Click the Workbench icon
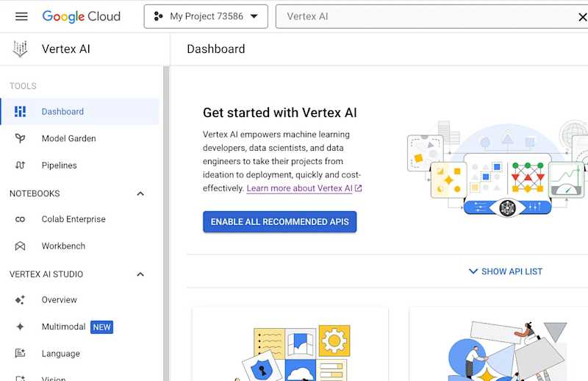This screenshot has height=381, width=588. [x=21, y=246]
